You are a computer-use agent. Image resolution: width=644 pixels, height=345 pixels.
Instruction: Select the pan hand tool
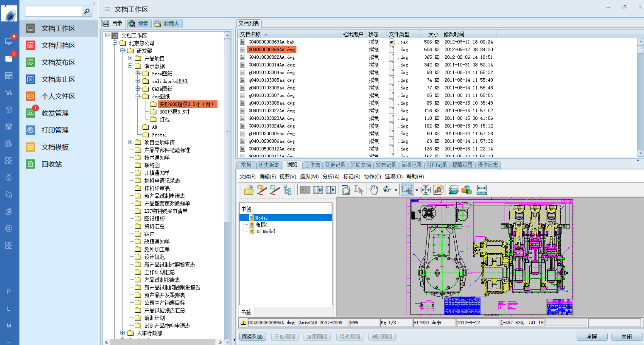(x=374, y=190)
